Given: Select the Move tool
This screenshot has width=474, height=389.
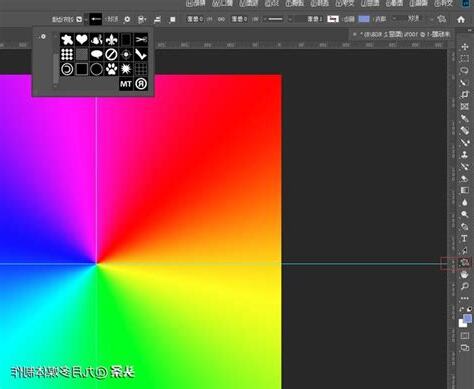Looking at the screenshot, I should [465, 46].
